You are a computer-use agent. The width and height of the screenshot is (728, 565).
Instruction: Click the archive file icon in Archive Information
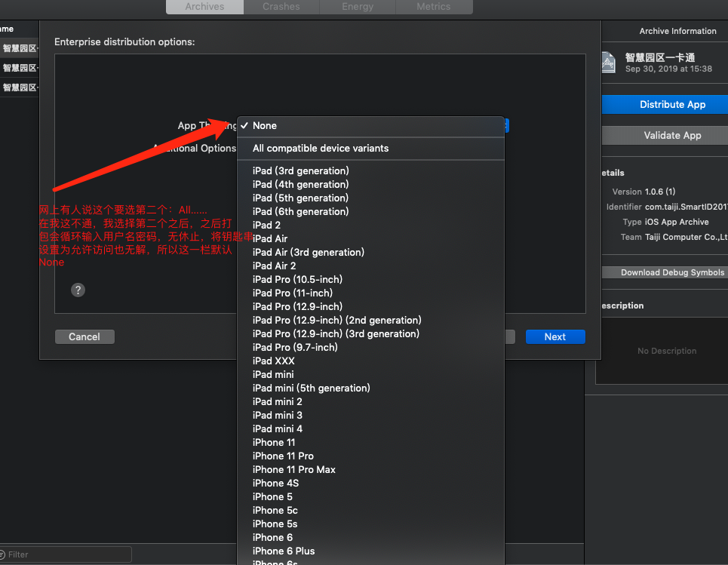click(x=608, y=62)
